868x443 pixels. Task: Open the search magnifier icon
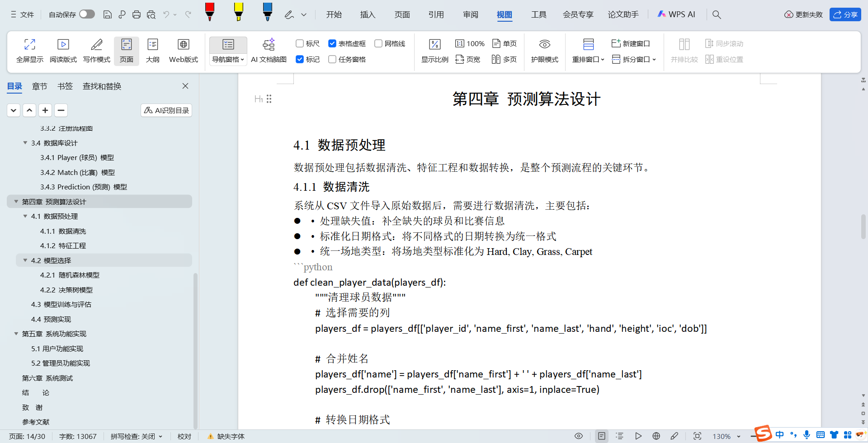coord(717,14)
